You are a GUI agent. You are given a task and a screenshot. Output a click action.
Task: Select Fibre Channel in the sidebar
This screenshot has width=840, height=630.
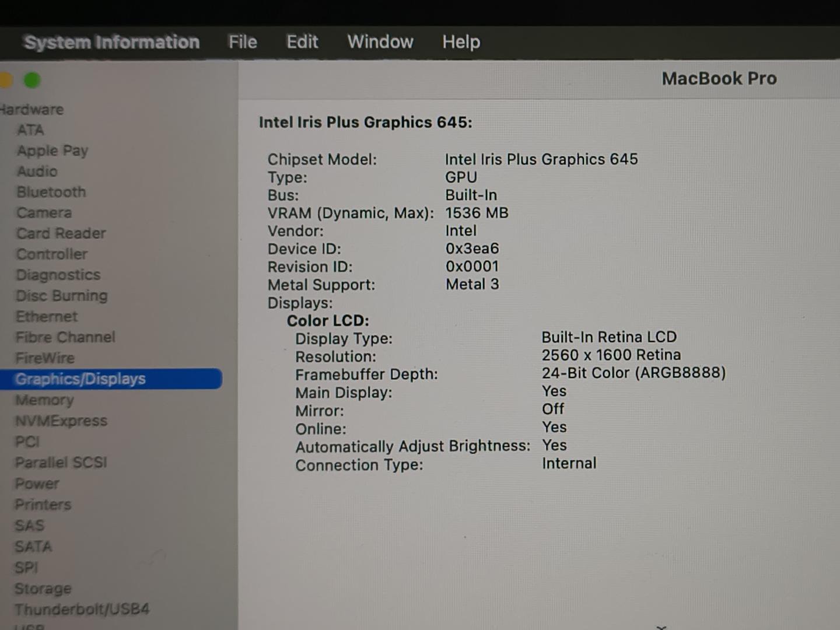coord(65,337)
